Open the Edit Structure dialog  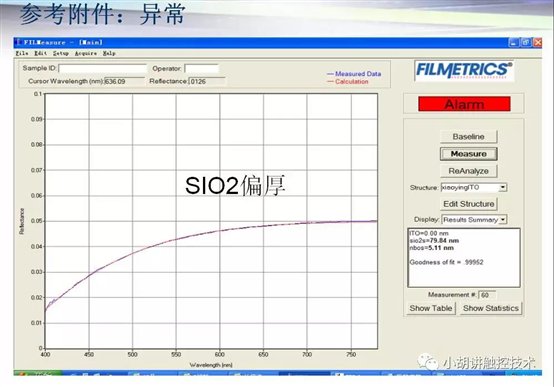pyautogui.click(x=468, y=204)
